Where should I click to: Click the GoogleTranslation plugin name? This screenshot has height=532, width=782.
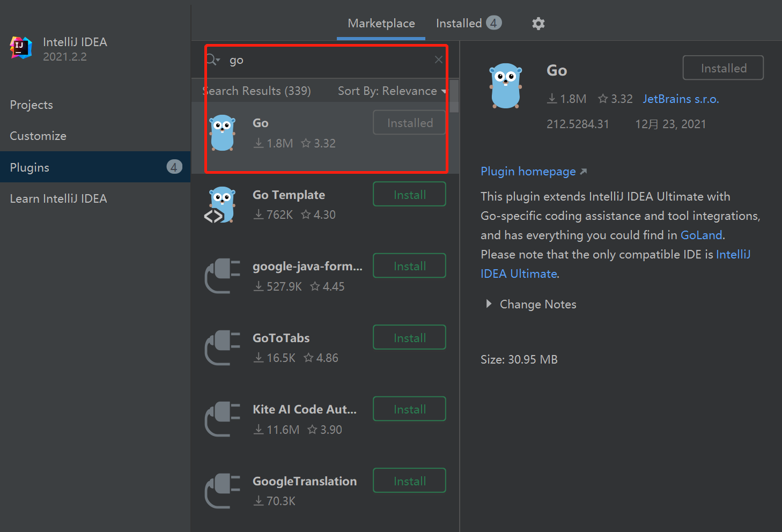pyautogui.click(x=305, y=482)
